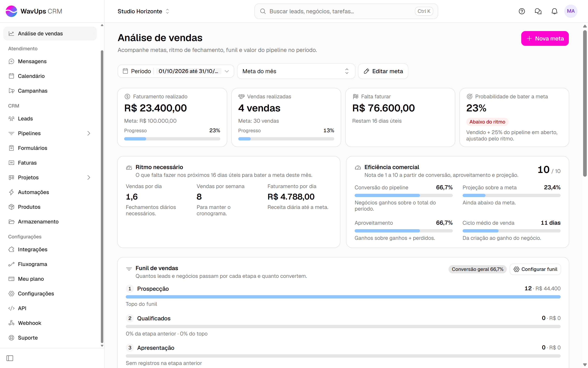Click the Nova meta button

tap(545, 38)
